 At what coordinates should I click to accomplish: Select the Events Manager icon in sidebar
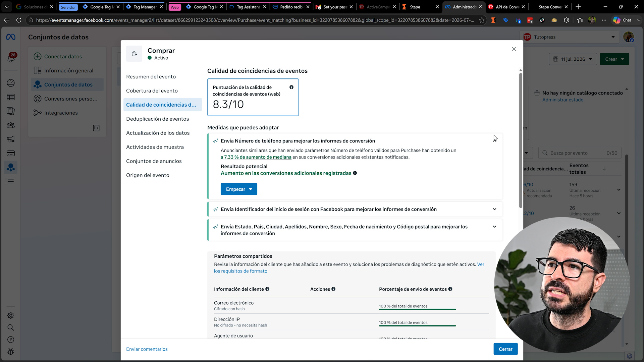(11, 167)
